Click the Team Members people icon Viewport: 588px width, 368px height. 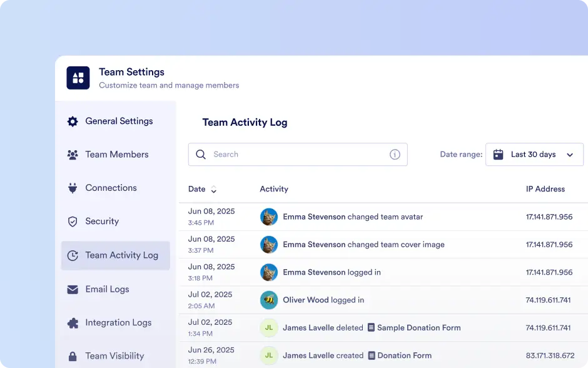(73, 155)
